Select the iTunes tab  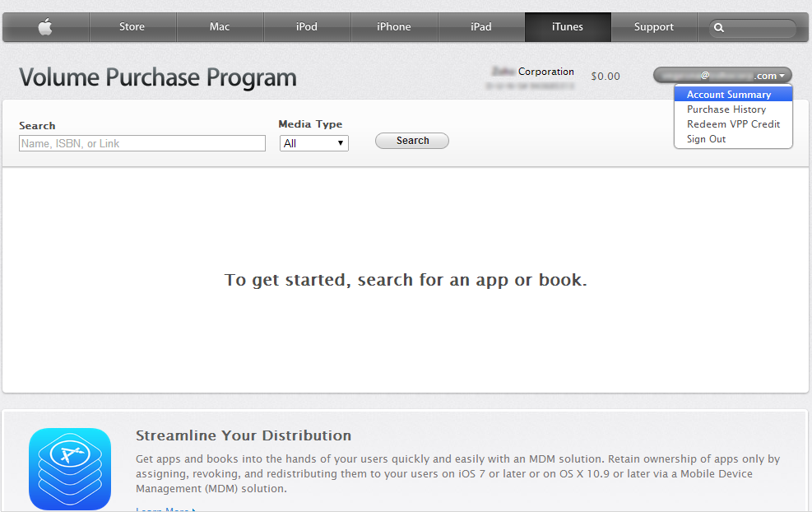[x=568, y=27]
